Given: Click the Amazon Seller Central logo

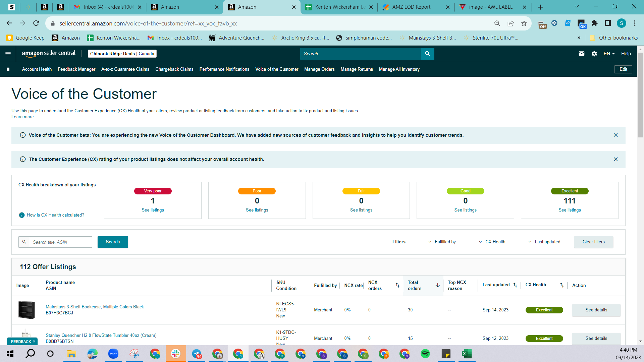Looking at the screenshot, I should (x=49, y=54).
